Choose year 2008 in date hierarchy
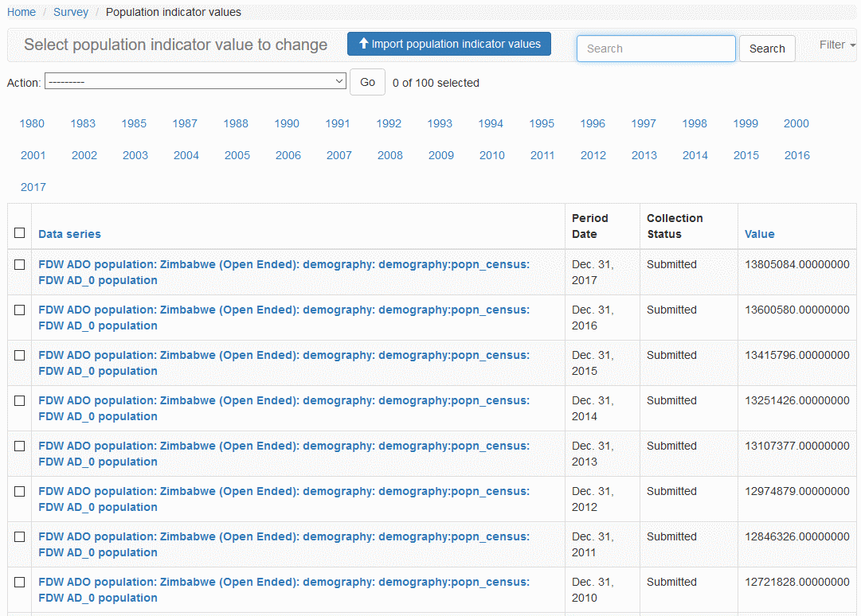This screenshot has width=861, height=616. tap(389, 155)
